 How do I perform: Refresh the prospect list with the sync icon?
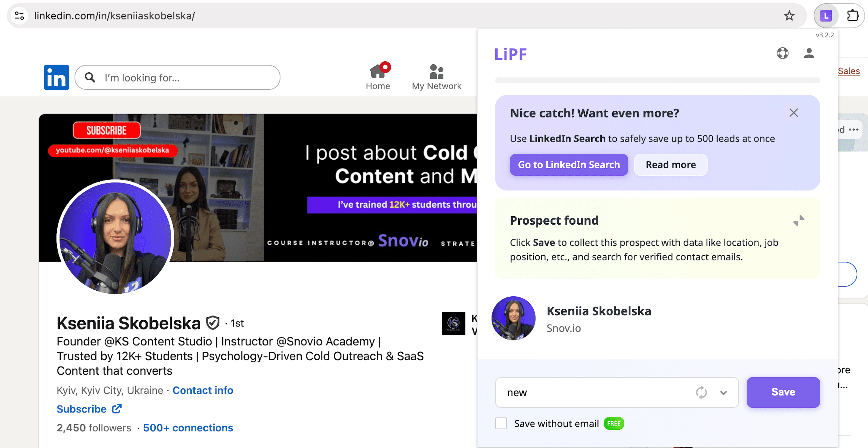pos(701,393)
